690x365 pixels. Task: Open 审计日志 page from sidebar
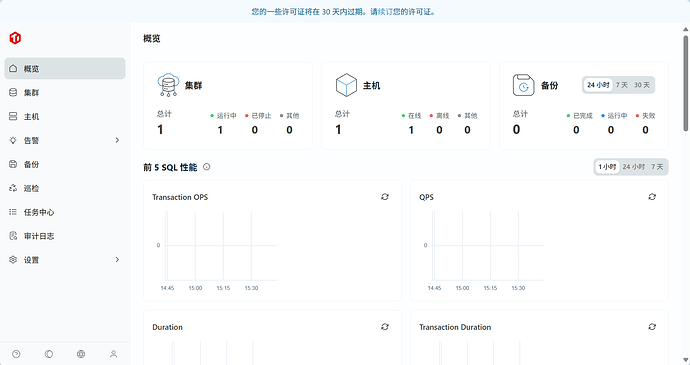click(65, 236)
